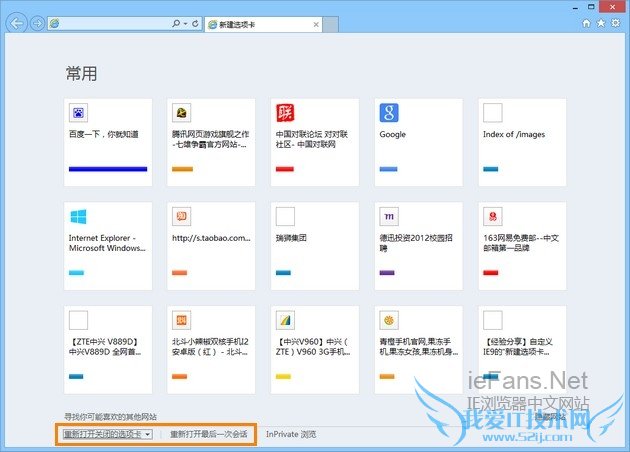Click the Baidu paw favicon

pos(78,113)
